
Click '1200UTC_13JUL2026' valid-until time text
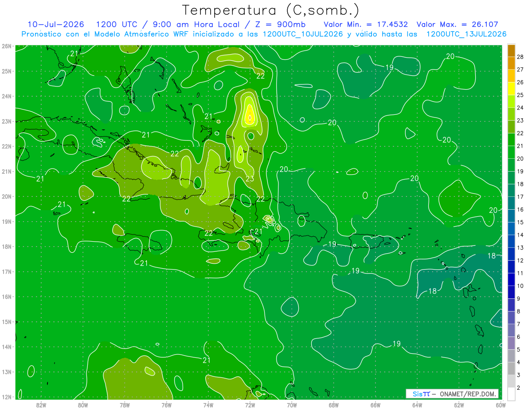pos(466,34)
